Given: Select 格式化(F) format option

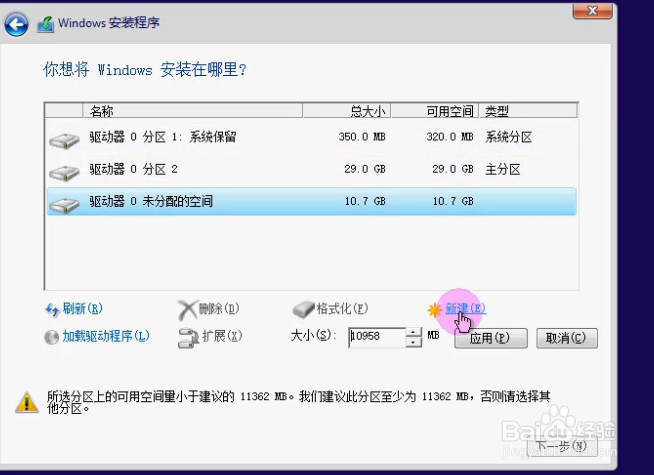Looking at the screenshot, I should pos(342,309).
